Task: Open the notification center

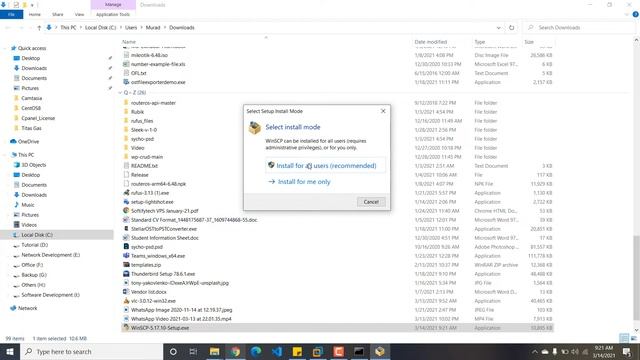Action: [627, 351]
